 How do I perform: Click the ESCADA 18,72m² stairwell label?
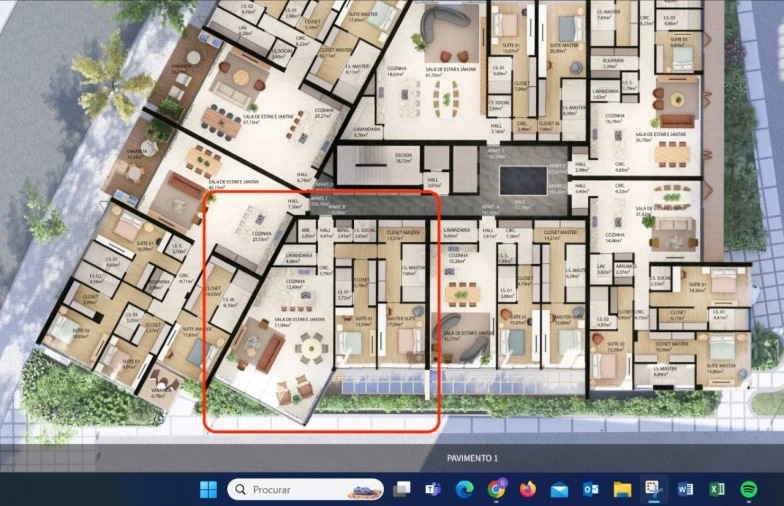pos(404,158)
